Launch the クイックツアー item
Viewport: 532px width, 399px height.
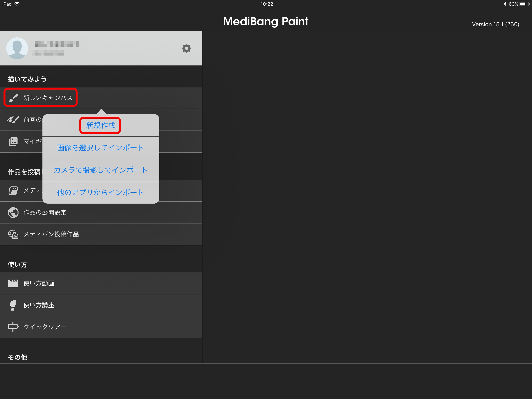click(45, 327)
